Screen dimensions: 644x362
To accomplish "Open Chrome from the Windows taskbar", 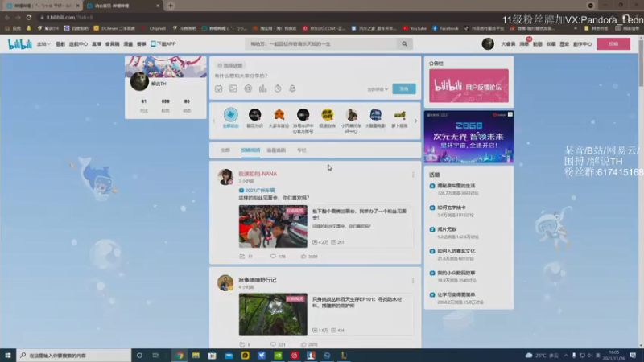I will [x=180, y=356].
